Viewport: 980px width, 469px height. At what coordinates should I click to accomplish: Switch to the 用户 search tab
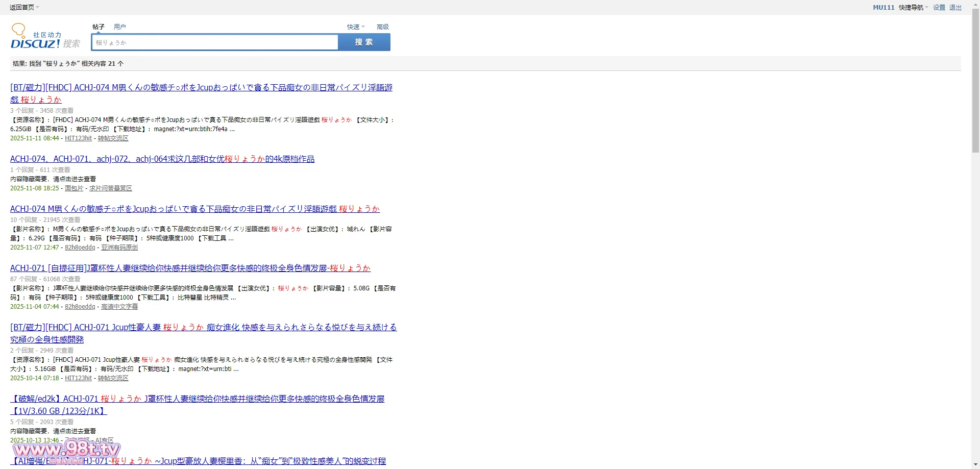click(x=119, y=27)
